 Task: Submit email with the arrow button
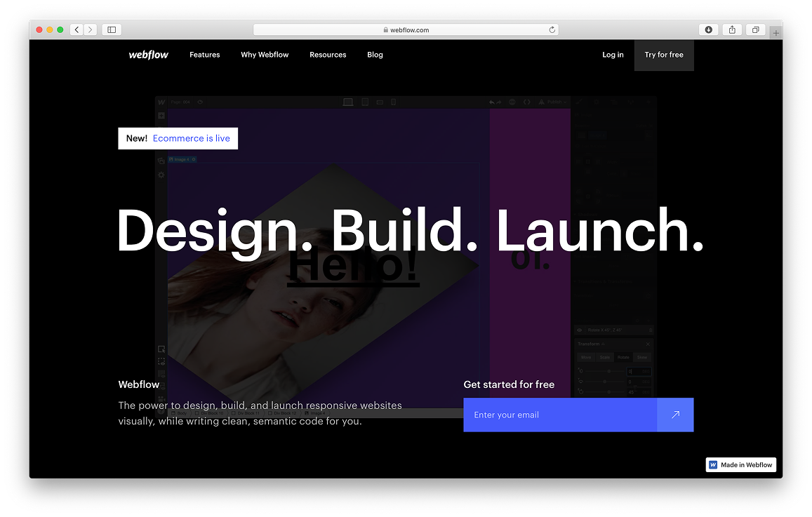point(675,415)
